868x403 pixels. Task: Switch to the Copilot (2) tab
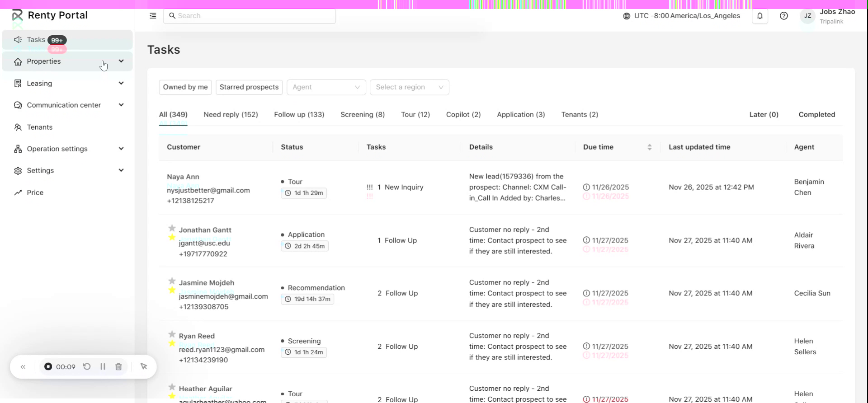coord(463,115)
